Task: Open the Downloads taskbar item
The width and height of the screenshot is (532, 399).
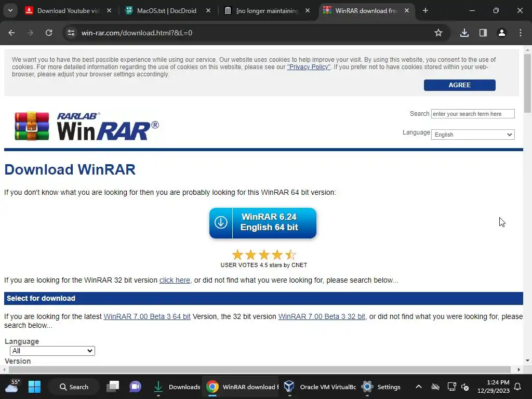Action: [x=176, y=387]
